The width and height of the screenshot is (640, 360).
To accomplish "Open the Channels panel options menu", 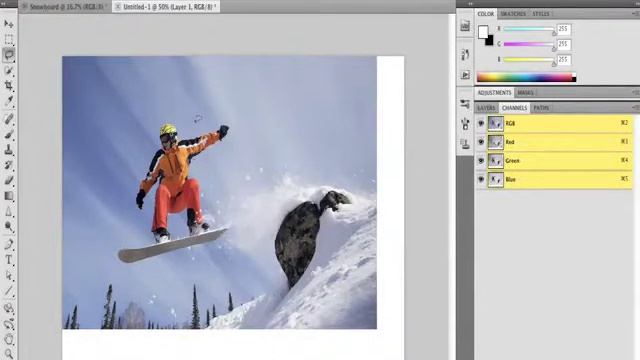I will tap(636, 108).
